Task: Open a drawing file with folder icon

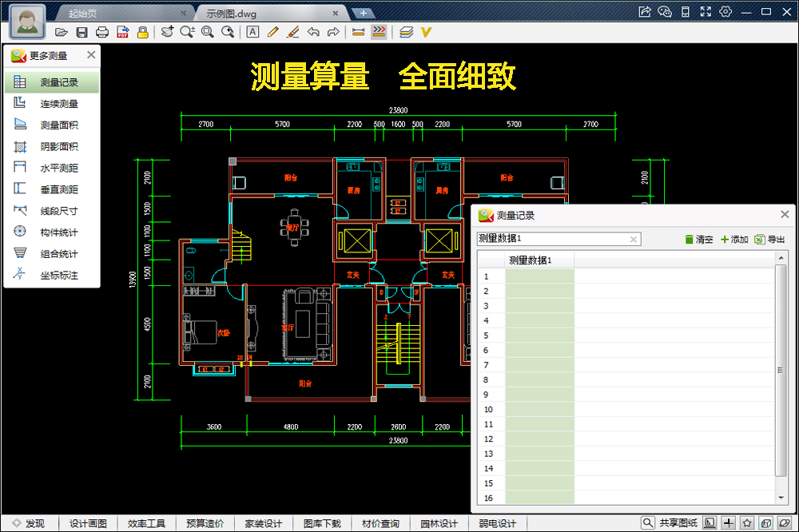Action: pos(62,32)
